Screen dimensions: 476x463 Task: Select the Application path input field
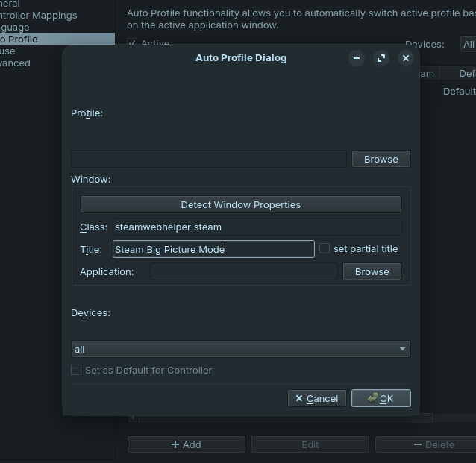click(244, 271)
